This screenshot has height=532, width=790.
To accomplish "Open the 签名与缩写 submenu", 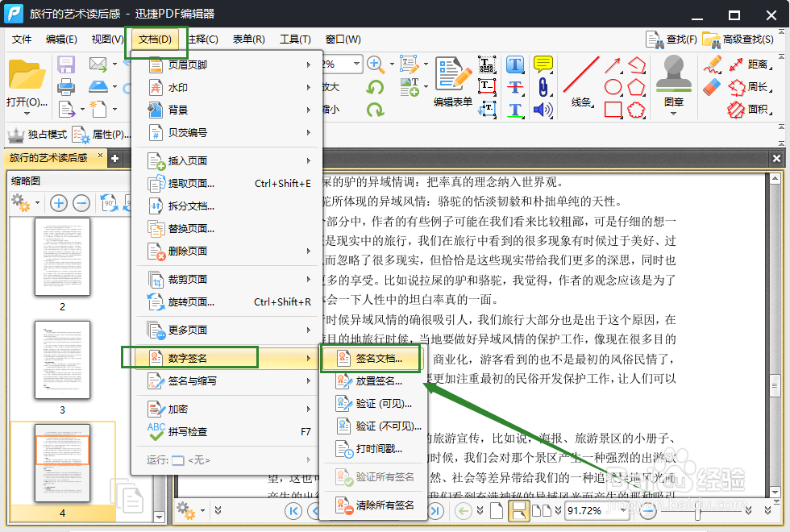I will pos(227,380).
